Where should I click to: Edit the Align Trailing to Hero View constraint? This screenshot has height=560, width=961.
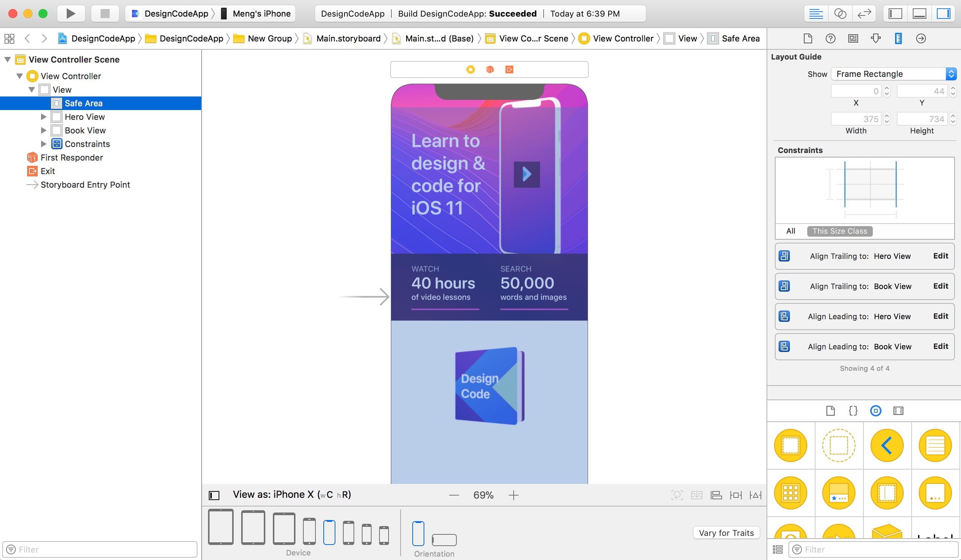coord(940,256)
